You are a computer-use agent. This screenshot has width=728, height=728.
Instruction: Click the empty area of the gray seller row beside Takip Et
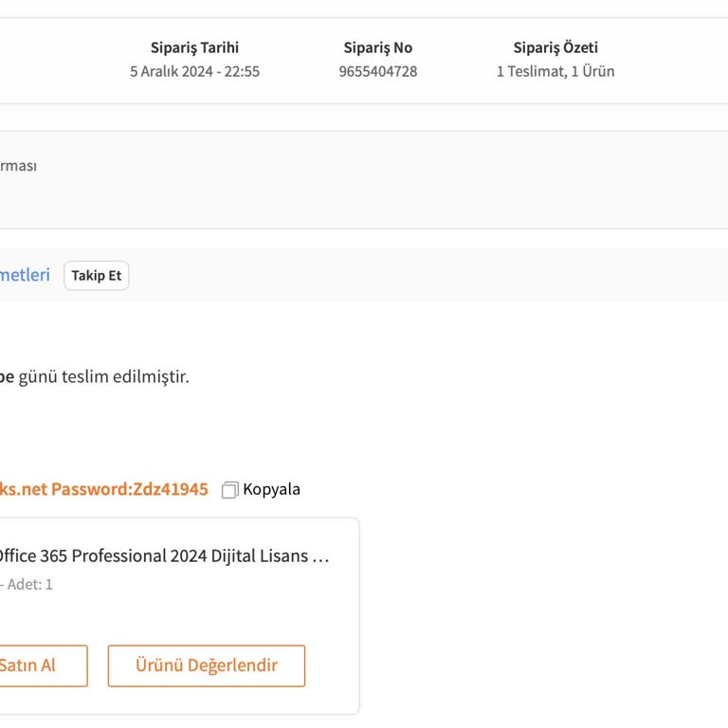[427, 275]
